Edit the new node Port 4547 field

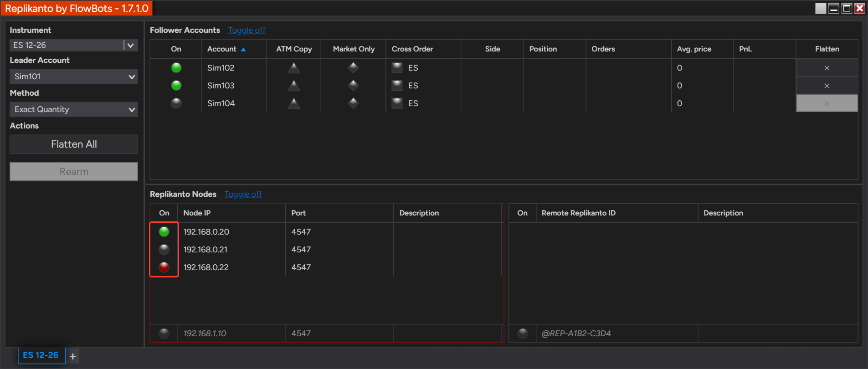(x=339, y=333)
